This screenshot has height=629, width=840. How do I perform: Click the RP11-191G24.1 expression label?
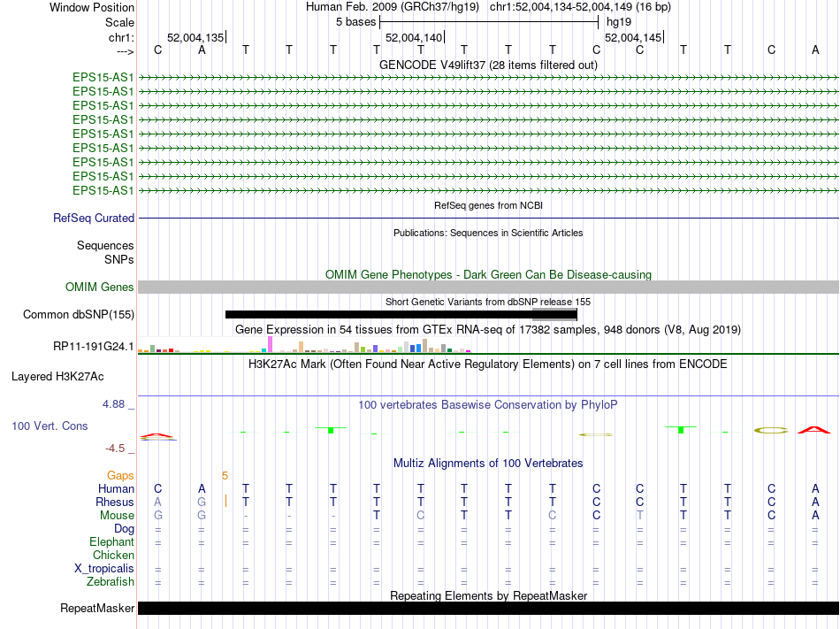pos(93,346)
